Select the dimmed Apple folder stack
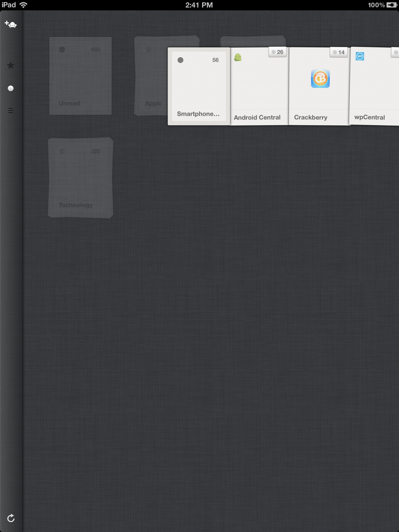 click(151, 76)
